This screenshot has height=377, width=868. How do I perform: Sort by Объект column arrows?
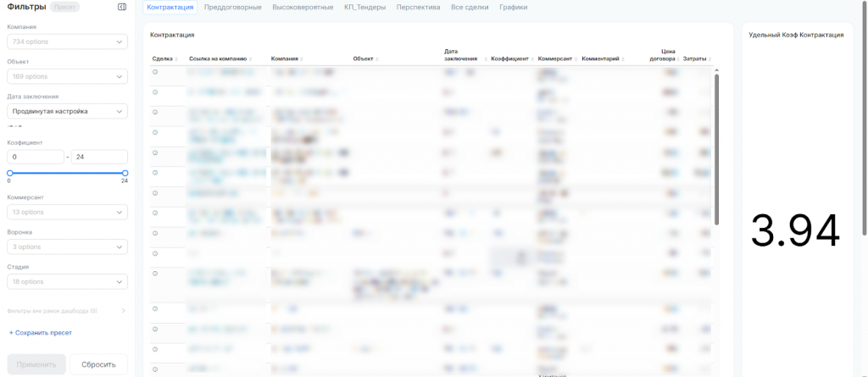(x=377, y=59)
